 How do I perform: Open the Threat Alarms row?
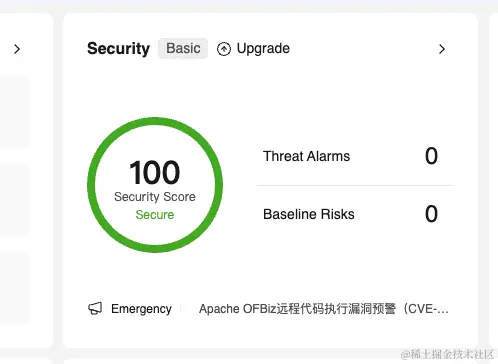[x=355, y=156]
